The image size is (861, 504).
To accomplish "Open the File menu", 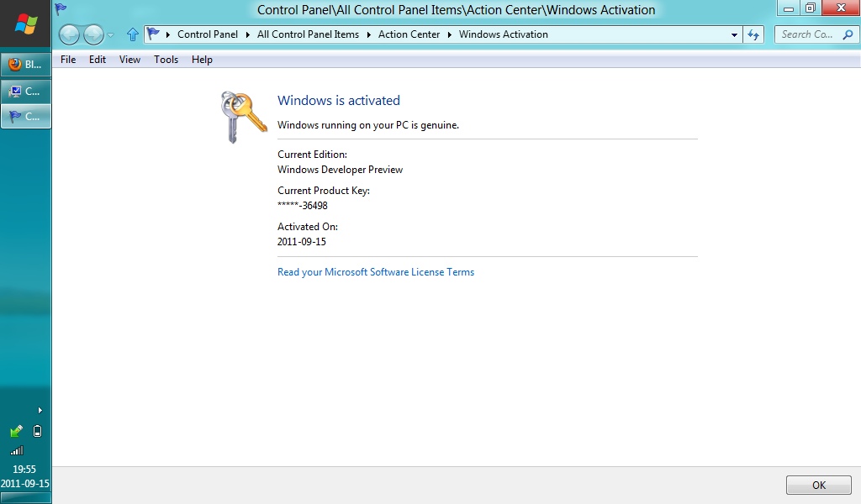I will pos(68,60).
